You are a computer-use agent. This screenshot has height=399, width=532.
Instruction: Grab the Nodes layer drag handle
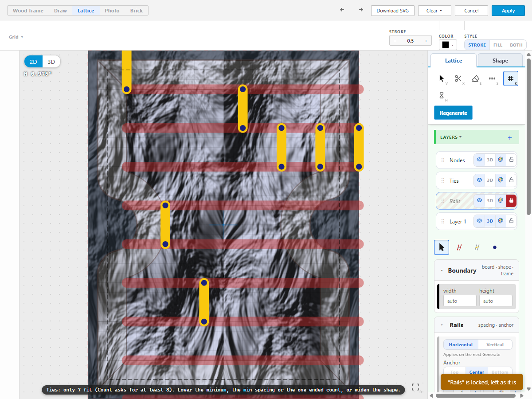(442, 160)
